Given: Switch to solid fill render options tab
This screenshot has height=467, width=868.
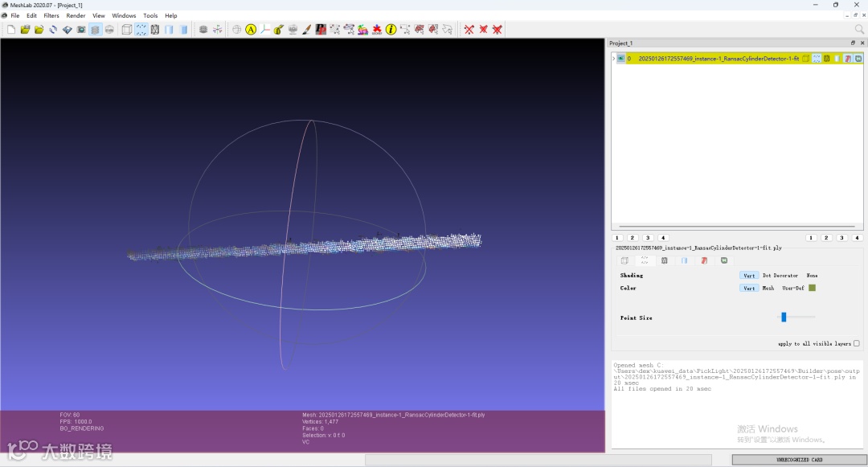Looking at the screenshot, I should 684,260.
